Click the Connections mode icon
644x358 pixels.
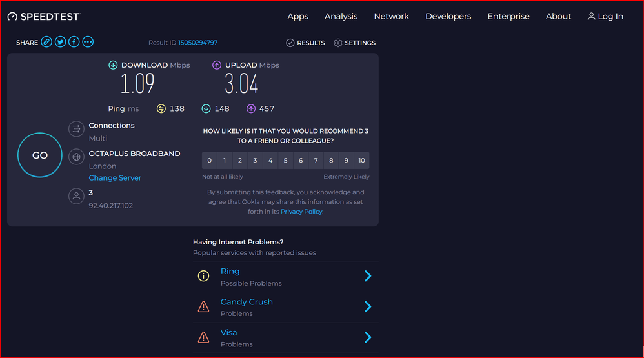click(x=76, y=129)
